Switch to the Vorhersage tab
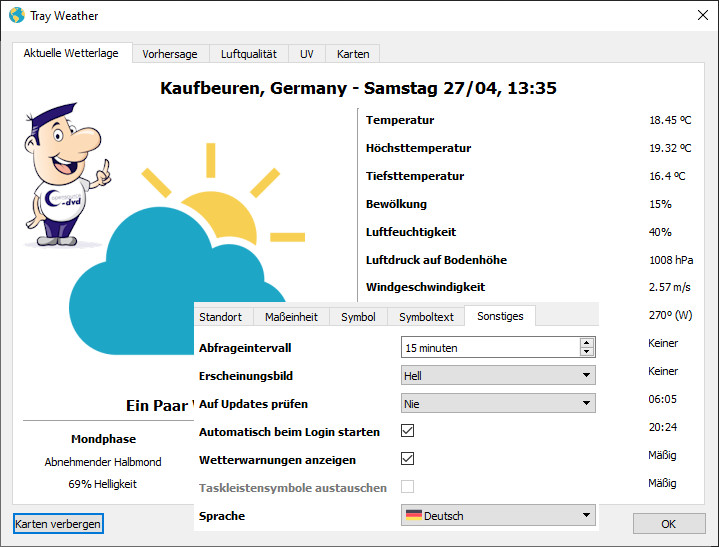This screenshot has height=547, width=719. pyautogui.click(x=170, y=54)
